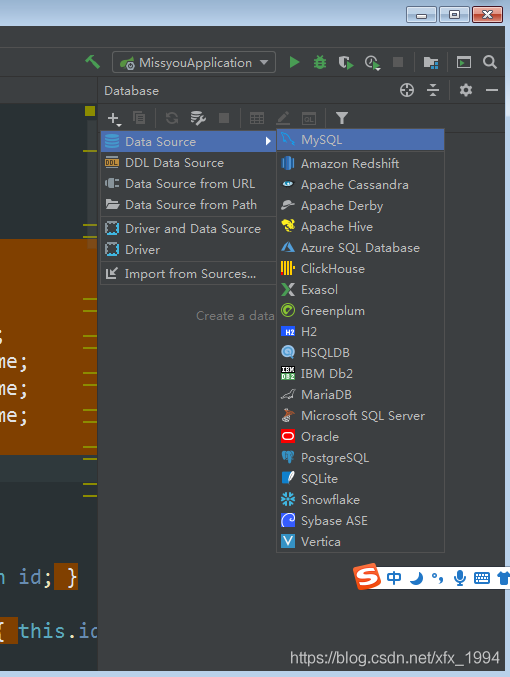The width and height of the screenshot is (510, 677).
Task: Toggle Sogou Chinese input mode
Action: pos(393,578)
